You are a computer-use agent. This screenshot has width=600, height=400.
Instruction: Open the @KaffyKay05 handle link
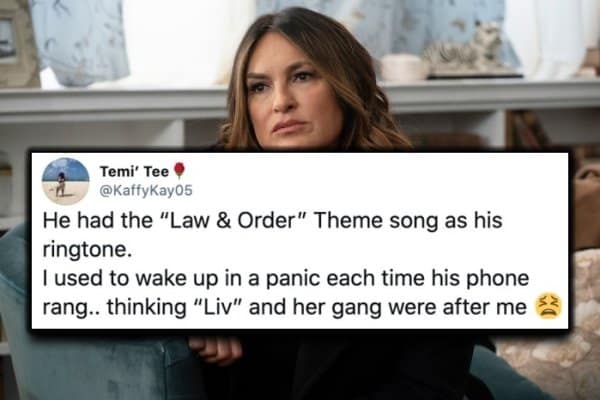click(x=146, y=190)
